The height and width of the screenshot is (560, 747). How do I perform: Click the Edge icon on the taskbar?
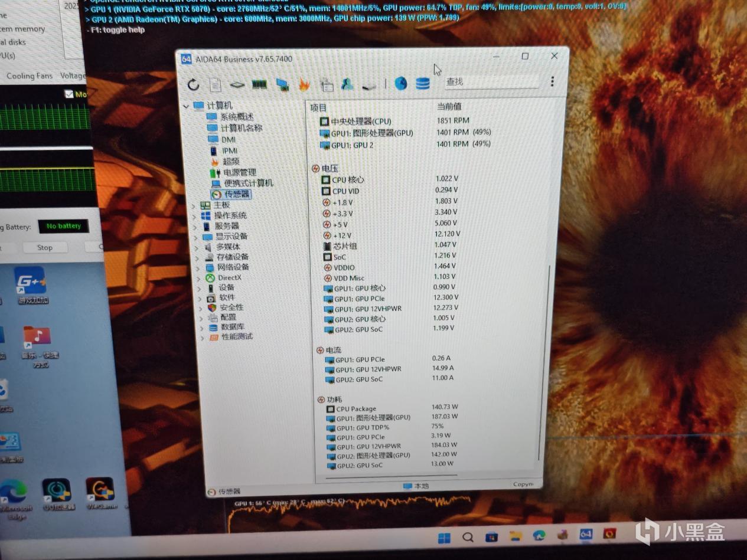point(539,535)
